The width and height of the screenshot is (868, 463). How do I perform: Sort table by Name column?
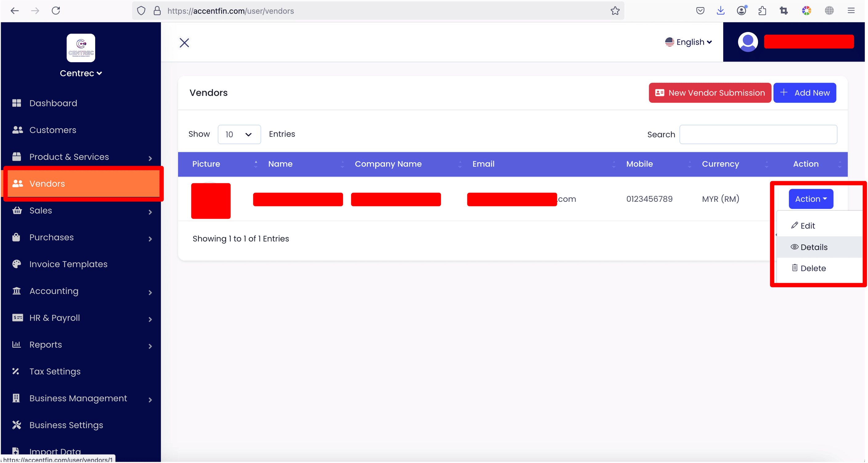click(x=280, y=164)
